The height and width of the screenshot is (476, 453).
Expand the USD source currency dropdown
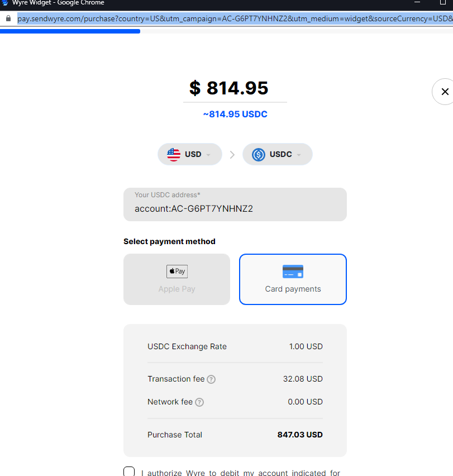tap(190, 154)
